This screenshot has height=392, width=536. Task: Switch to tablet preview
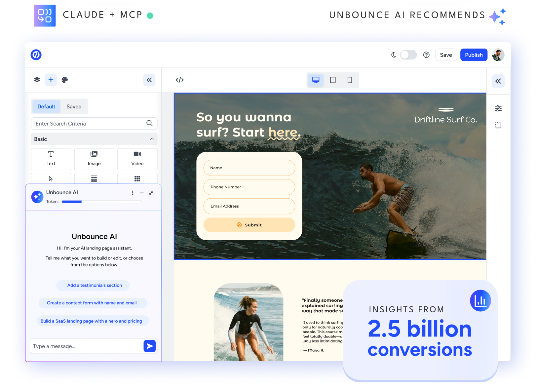click(x=333, y=80)
